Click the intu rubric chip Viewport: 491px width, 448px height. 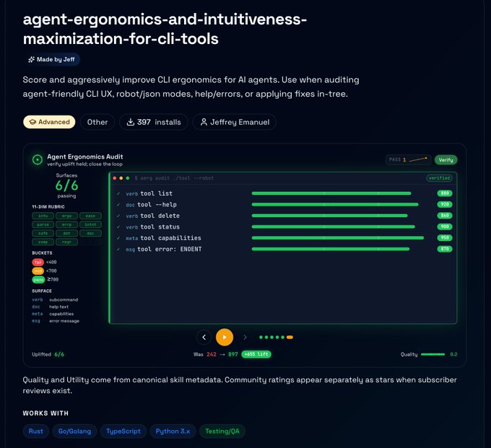(x=43, y=216)
